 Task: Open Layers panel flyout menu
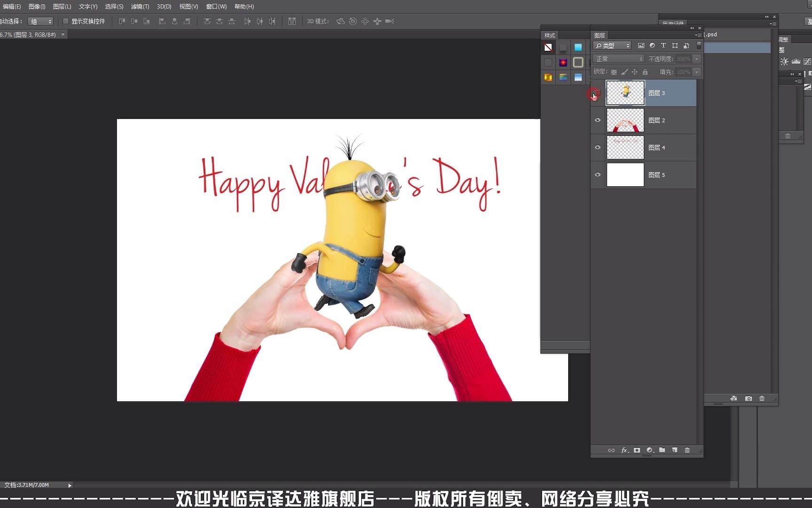pyautogui.click(x=698, y=35)
